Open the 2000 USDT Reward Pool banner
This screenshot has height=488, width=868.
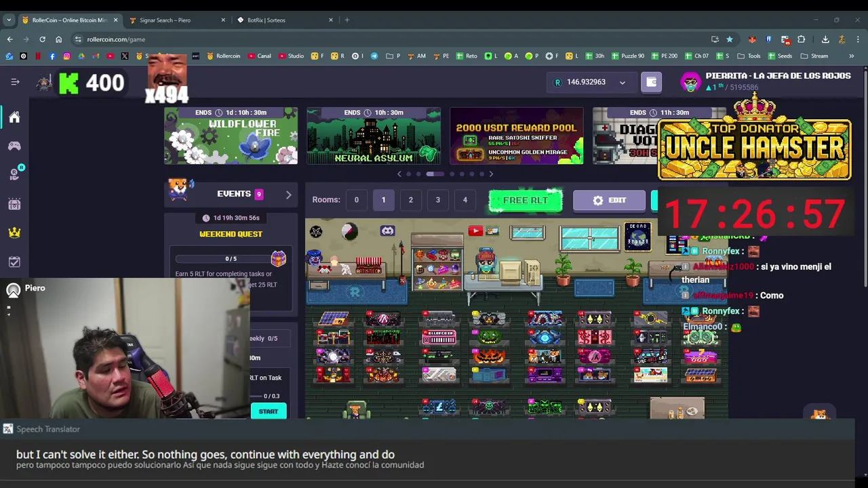(516, 136)
